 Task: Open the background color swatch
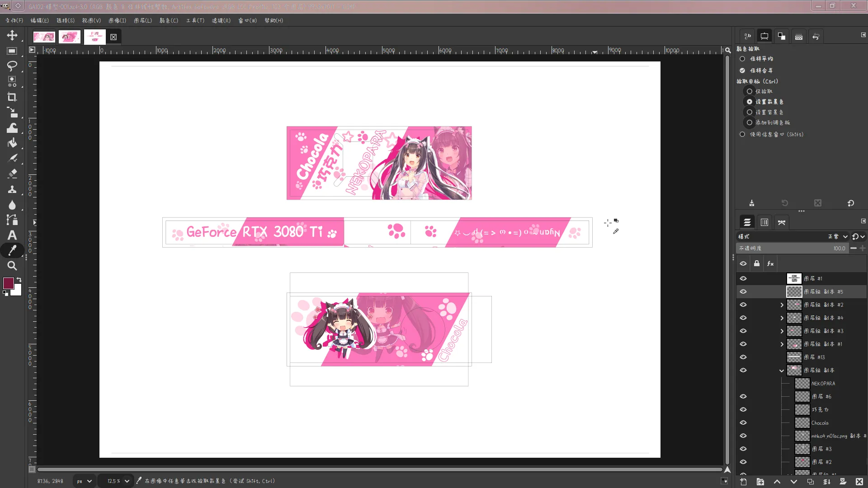[17, 291]
